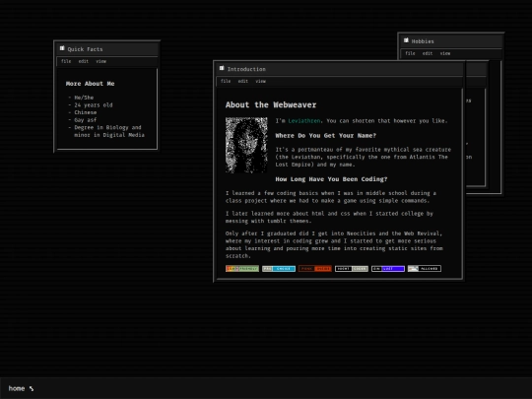Click the 'About the Webweaver' heading

coord(271,104)
